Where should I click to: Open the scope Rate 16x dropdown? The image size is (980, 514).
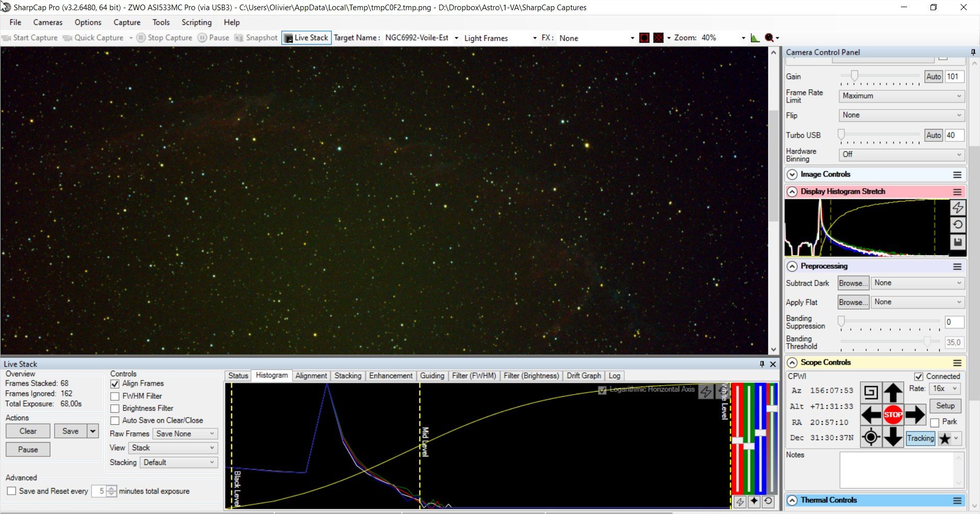click(945, 389)
